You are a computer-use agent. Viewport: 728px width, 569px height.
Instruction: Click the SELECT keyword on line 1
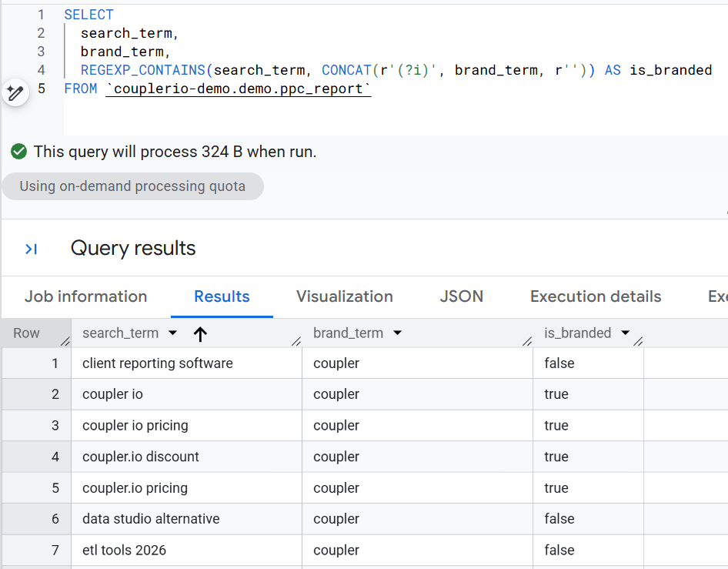[88, 15]
